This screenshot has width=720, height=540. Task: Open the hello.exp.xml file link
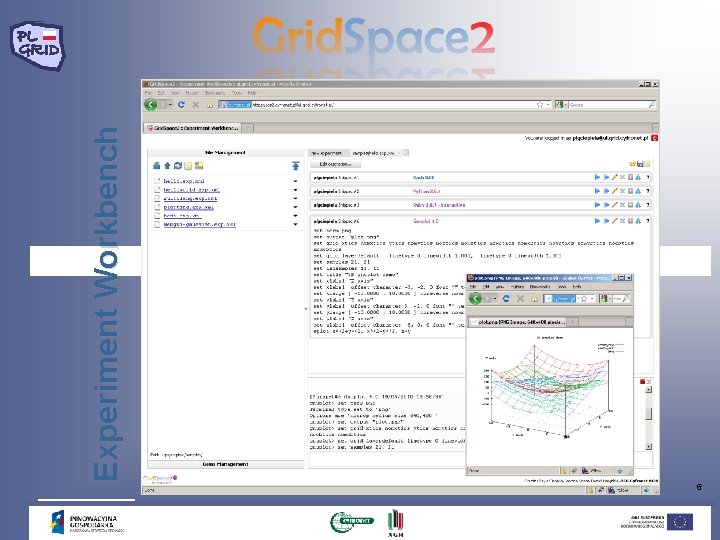click(184, 181)
